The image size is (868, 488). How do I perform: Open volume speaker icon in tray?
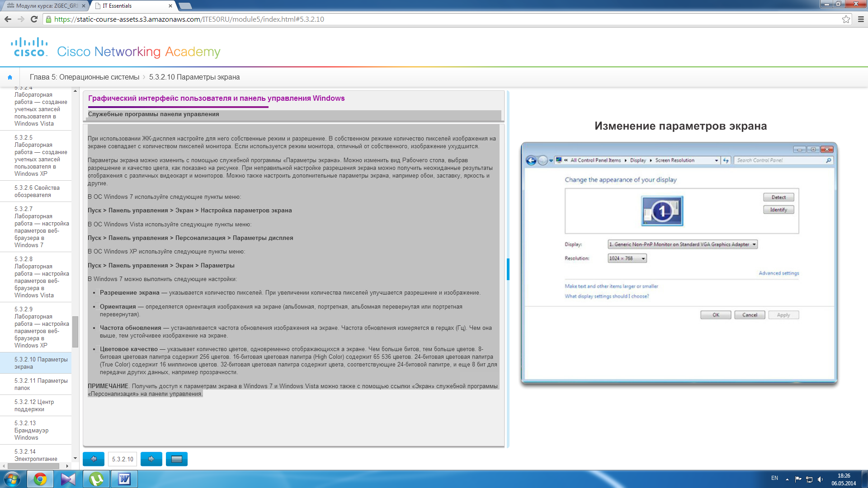(x=821, y=479)
